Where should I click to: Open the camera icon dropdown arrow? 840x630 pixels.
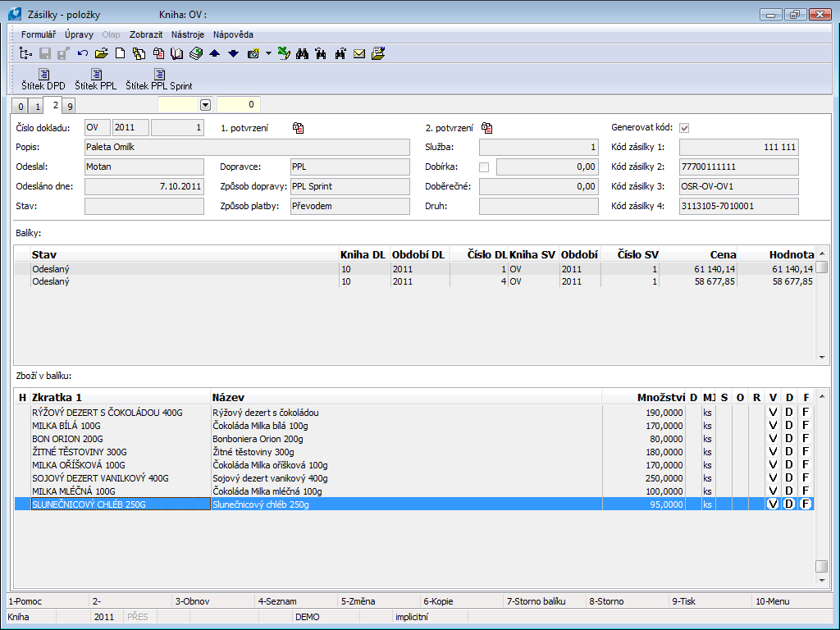(268, 54)
